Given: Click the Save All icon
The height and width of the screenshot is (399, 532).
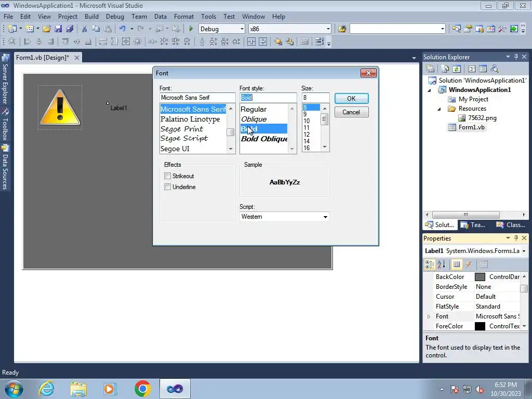Looking at the screenshot, I should (x=70, y=29).
